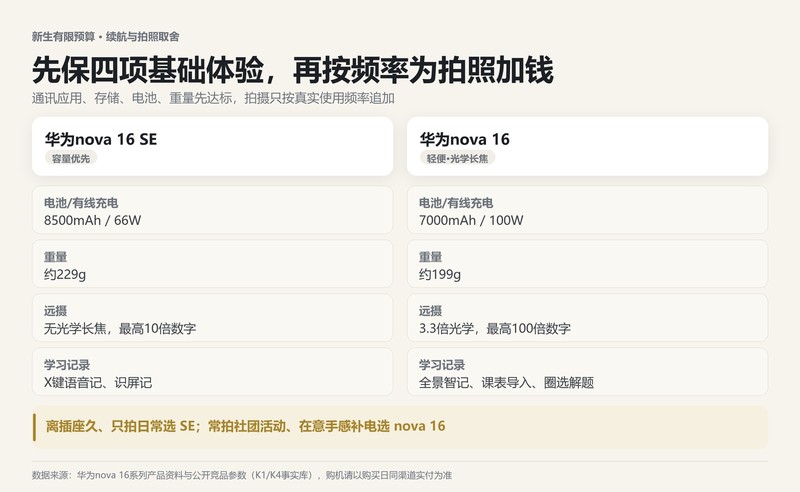800x492 pixels.
Task: Click the 新生有限预算 kicker line
Action: [x=105, y=37]
